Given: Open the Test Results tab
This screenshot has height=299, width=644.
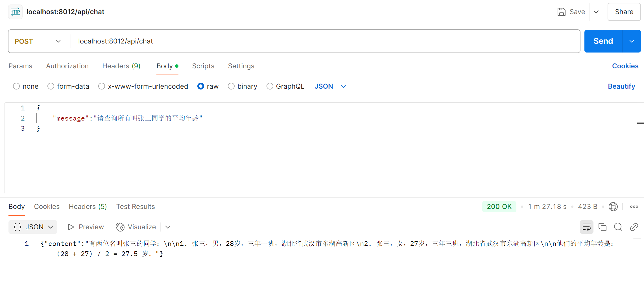Looking at the screenshot, I should click(136, 206).
